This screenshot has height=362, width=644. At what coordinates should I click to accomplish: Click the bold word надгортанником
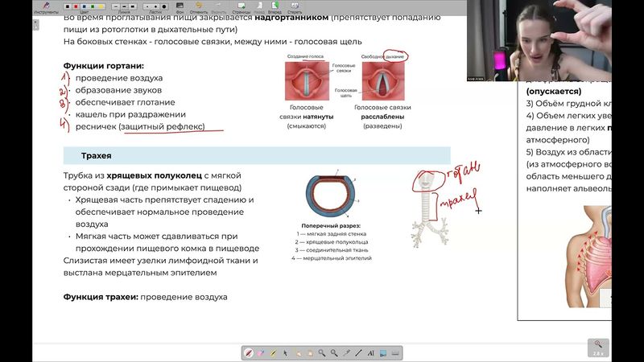pos(291,18)
